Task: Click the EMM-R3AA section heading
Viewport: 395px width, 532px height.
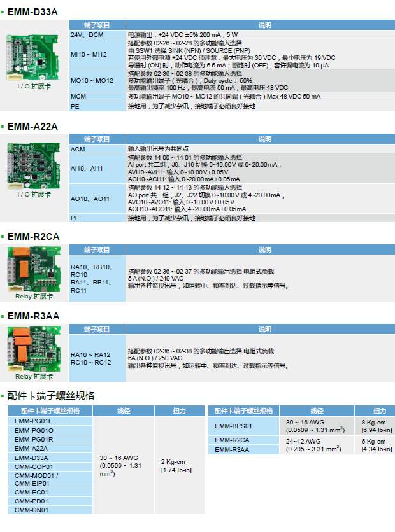Action: tap(33, 316)
